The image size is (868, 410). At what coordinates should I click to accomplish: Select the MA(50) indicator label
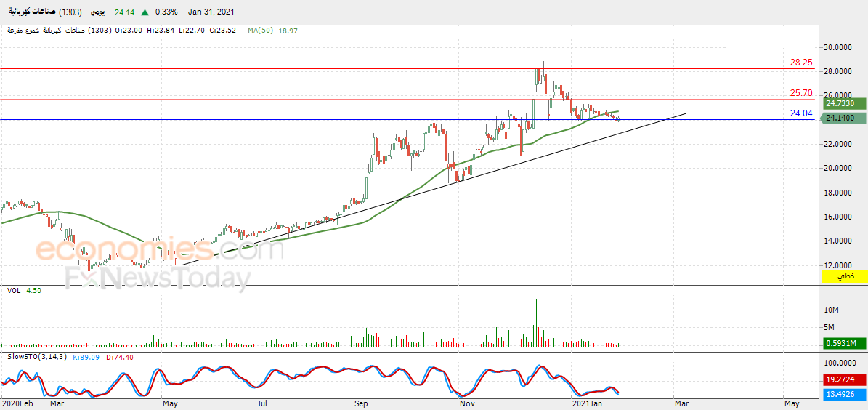click(260, 31)
